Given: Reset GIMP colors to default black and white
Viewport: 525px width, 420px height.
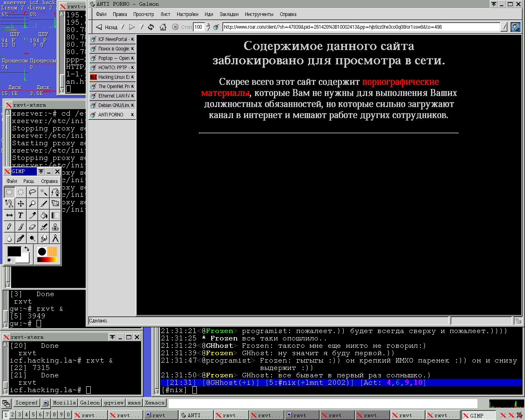Looking at the screenshot, I should point(9,260).
